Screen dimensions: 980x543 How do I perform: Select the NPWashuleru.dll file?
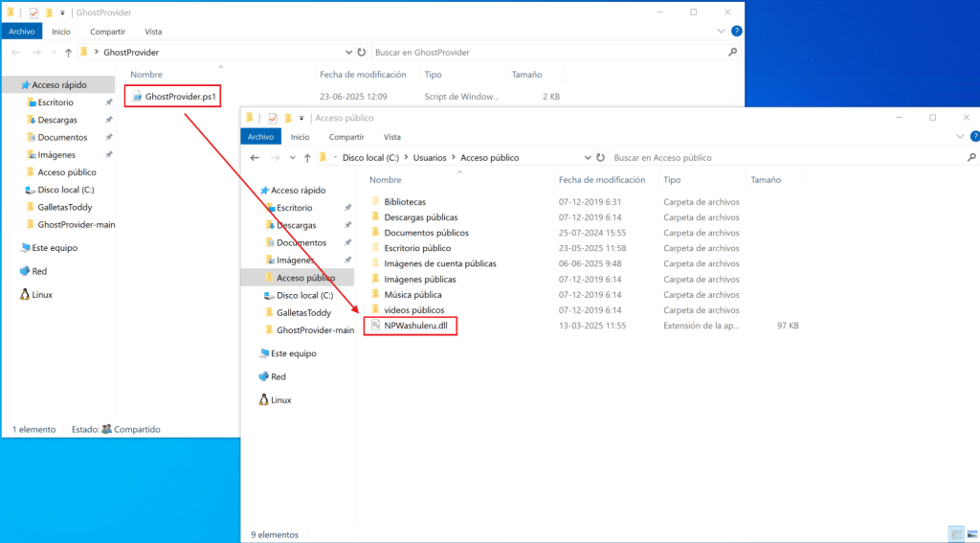(x=415, y=326)
